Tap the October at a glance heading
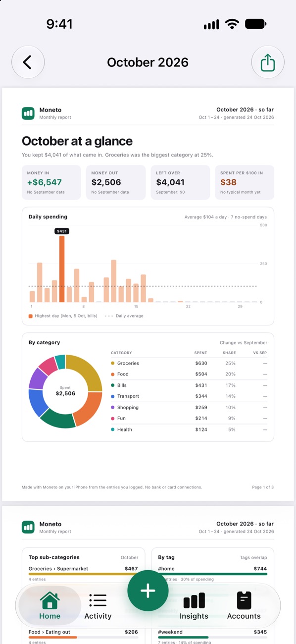The image size is (296, 644). (77, 141)
